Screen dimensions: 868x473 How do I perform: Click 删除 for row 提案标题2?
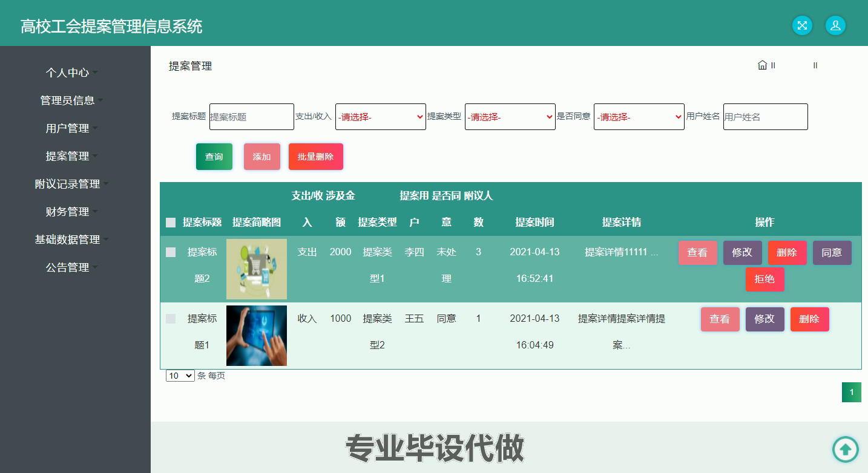pyautogui.click(x=787, y=253)
